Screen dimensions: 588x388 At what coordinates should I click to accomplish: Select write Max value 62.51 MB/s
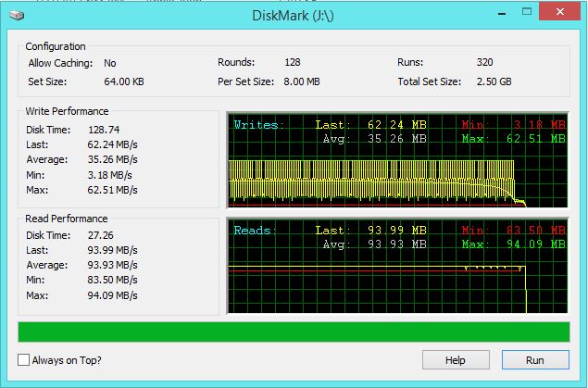[112, 190]
